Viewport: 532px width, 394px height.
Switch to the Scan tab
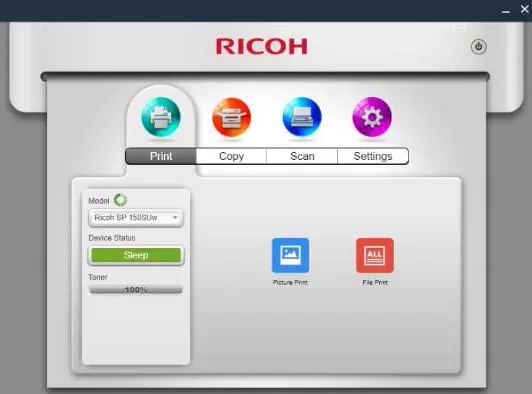(302, 156)
